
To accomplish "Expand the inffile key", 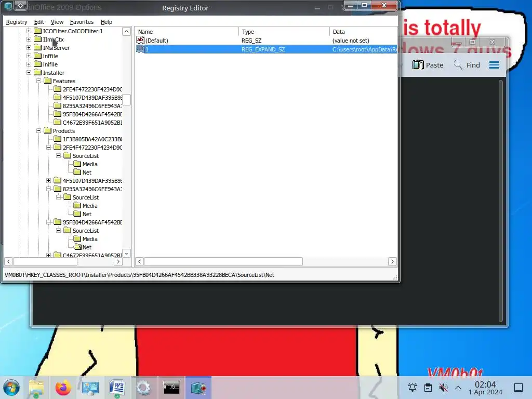I will (29, 56).
